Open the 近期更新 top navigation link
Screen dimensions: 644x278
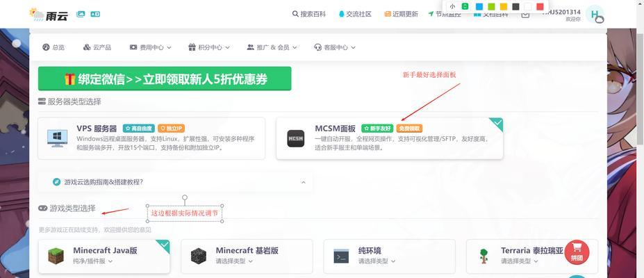coord(401,14)
